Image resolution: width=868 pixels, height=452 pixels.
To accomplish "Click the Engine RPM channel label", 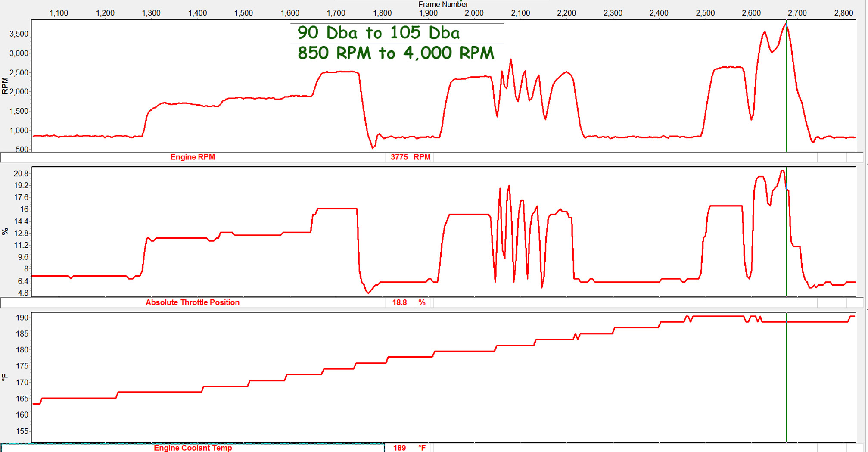I will [x=193, y=157].
